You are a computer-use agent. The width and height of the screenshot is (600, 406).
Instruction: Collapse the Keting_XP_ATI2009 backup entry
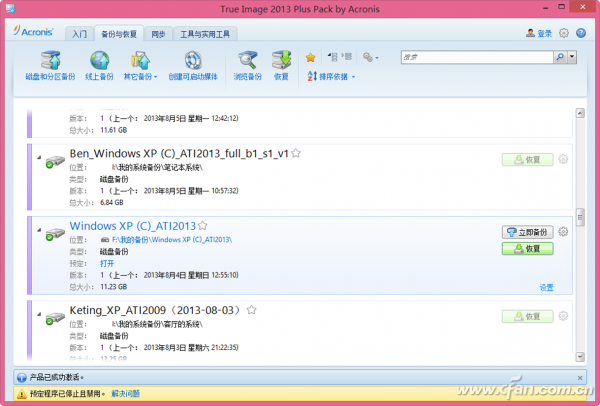click(x=39, y=314)
